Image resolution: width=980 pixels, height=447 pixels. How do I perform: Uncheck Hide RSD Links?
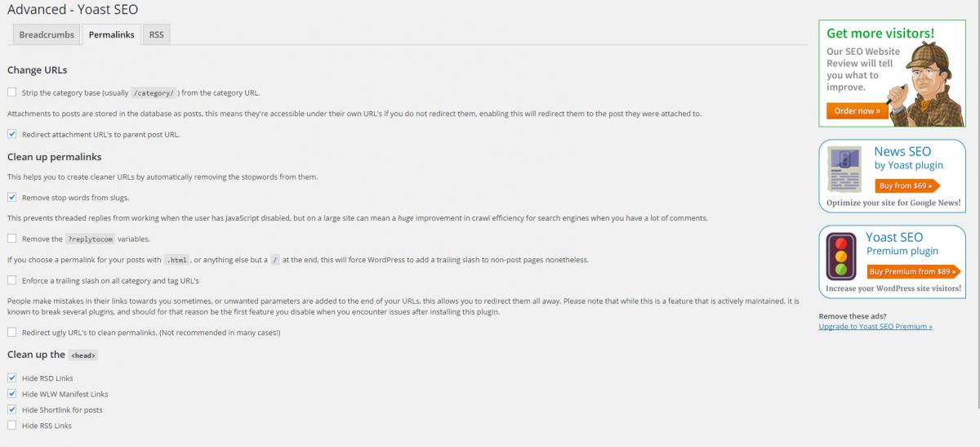(x=11, y=378)
